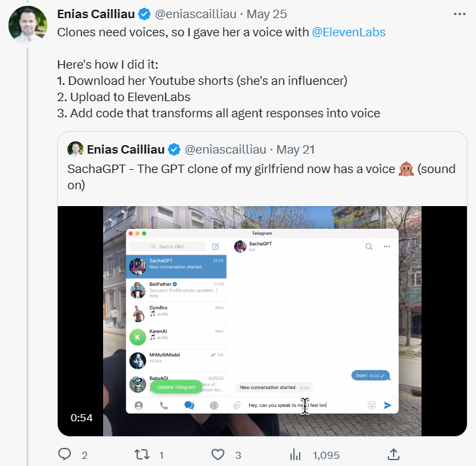Click the paper plane send icon

tap(388, 405)
